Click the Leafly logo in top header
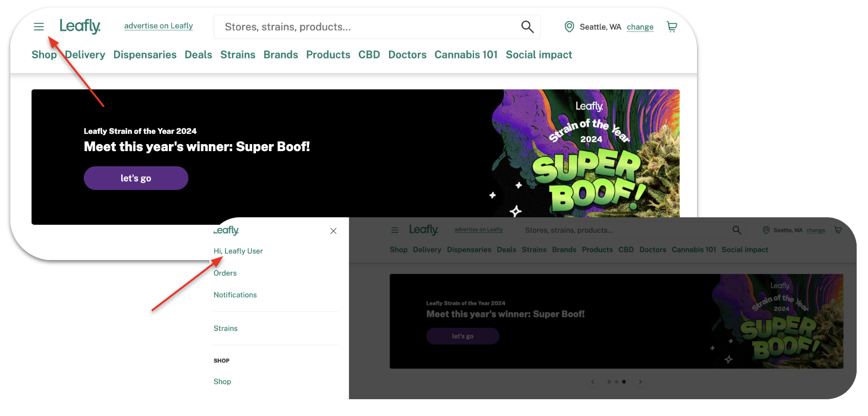This screenshot has height=416, width=868. 80,26
